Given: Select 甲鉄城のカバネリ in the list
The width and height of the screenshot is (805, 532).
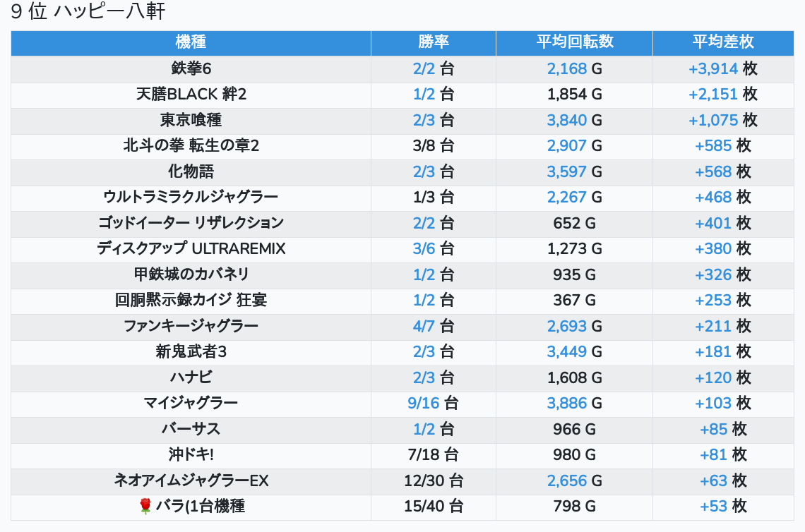Looking at the screenshot, I should coord(191,274).
